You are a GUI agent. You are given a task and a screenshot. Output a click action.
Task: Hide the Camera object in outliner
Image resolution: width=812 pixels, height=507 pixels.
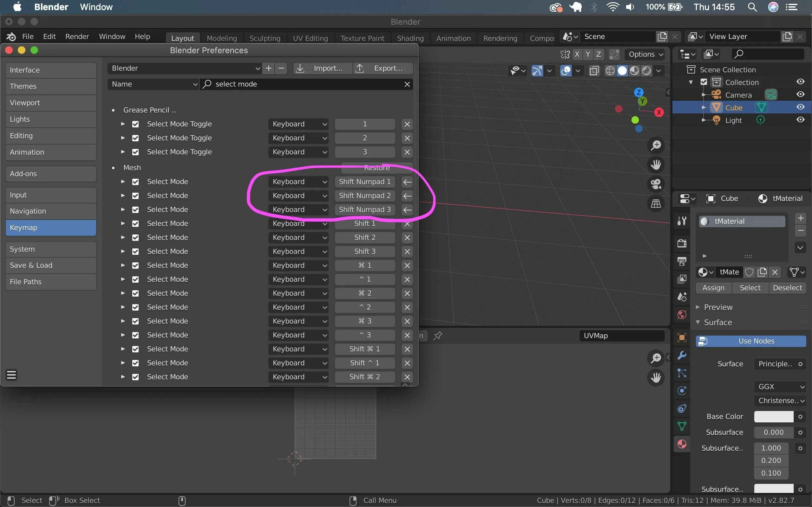[x=800, y=94]
